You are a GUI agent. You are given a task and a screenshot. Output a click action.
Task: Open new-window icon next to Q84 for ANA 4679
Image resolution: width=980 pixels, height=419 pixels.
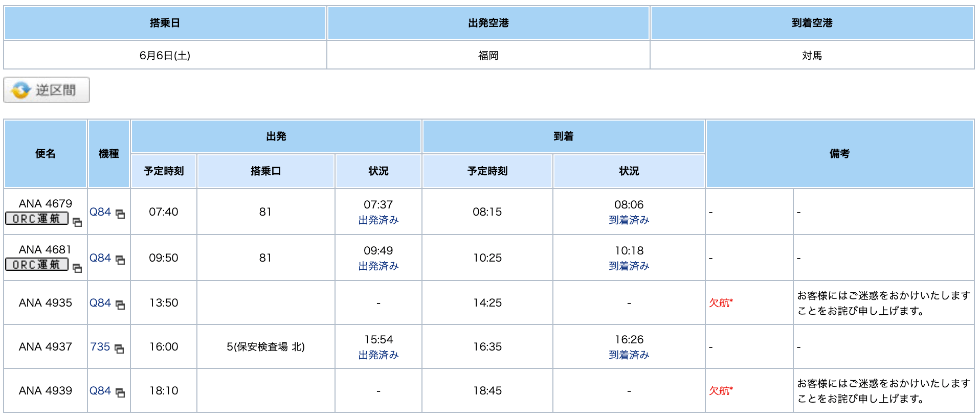tap(120, 214)
